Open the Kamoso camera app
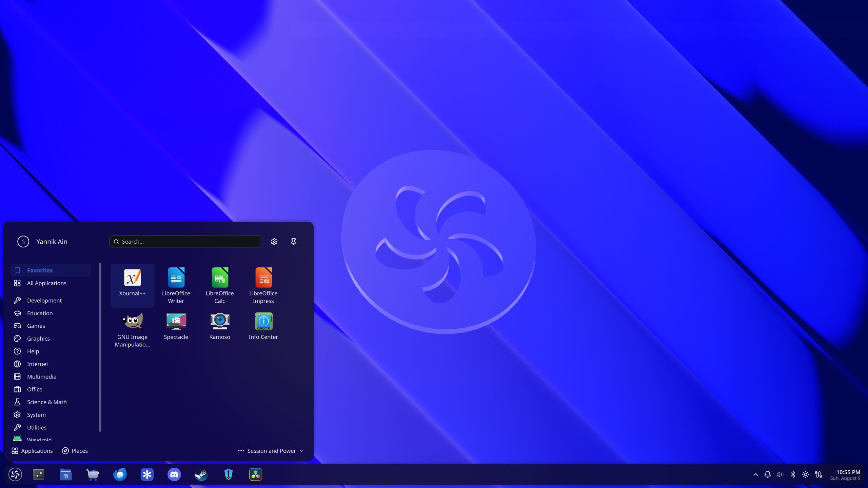This screenshot has width=868, height=488. click(x=220, y=329)
